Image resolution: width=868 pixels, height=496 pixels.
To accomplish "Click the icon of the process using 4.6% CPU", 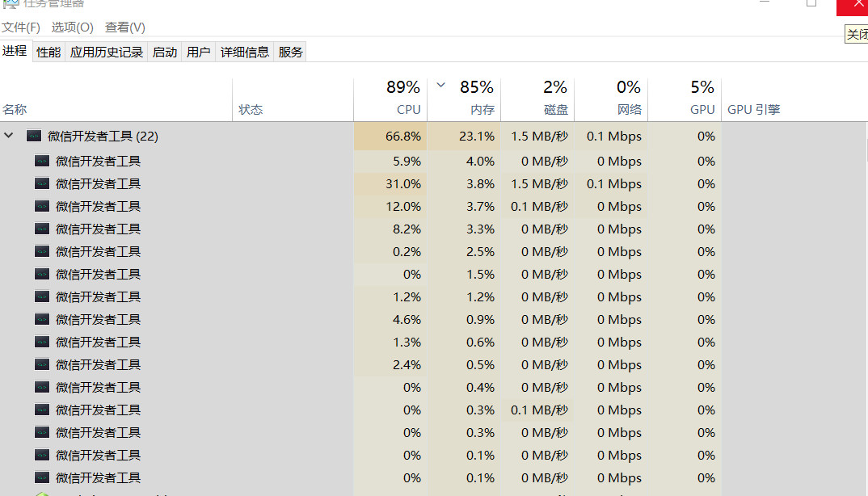I will [42, 319].
